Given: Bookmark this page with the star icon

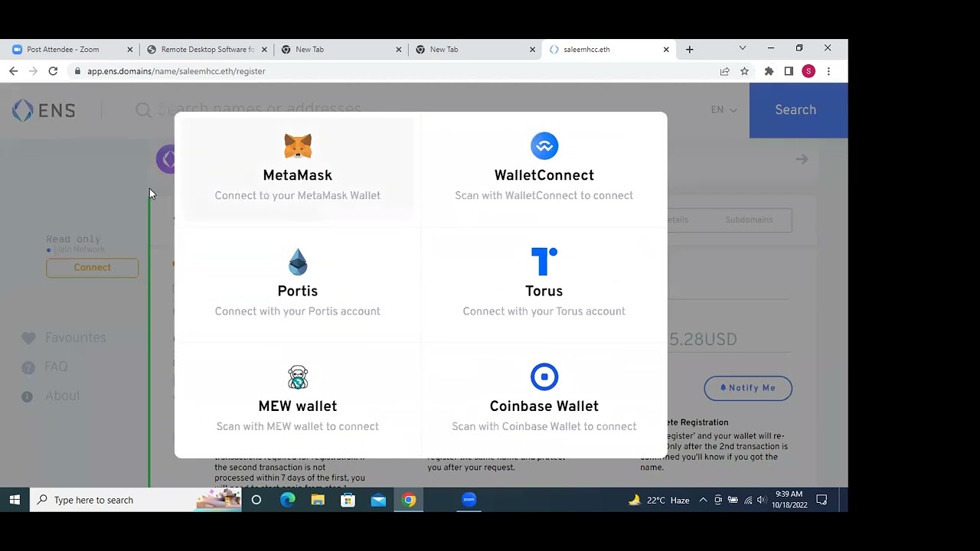Looking at the screenshot, I should (744, 71).
